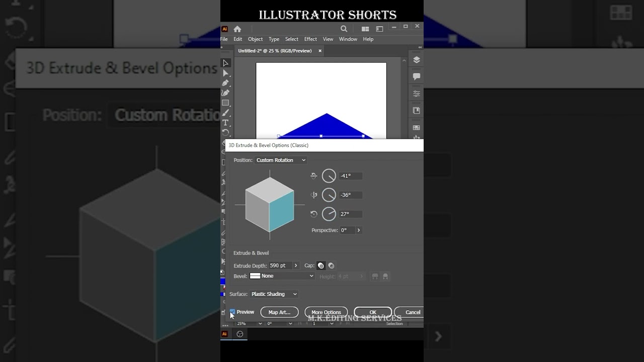Select the Curvature tool

(x=225, y=93)
